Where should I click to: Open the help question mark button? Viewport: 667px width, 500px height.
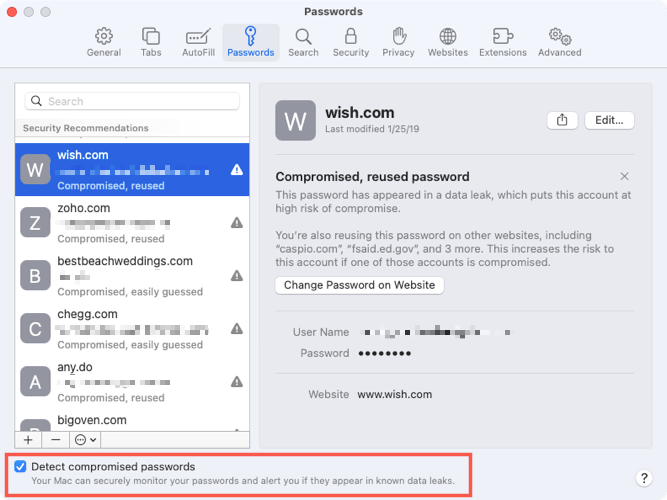tap(644, 478)
